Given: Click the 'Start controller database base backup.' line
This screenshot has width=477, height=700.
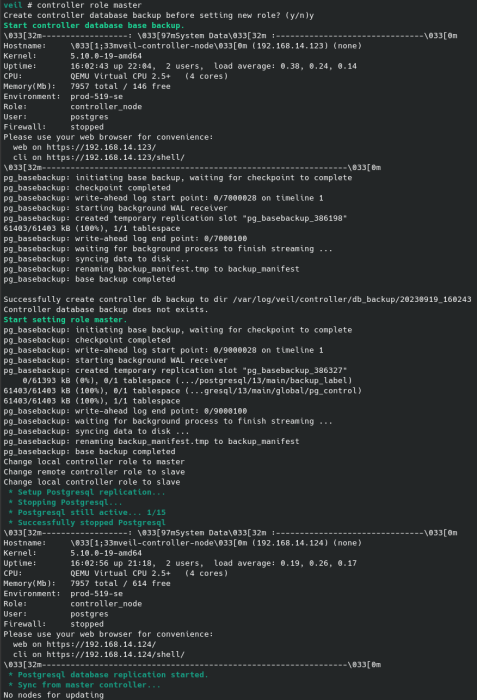Looking at the screenshot, I should pos(94,25).
